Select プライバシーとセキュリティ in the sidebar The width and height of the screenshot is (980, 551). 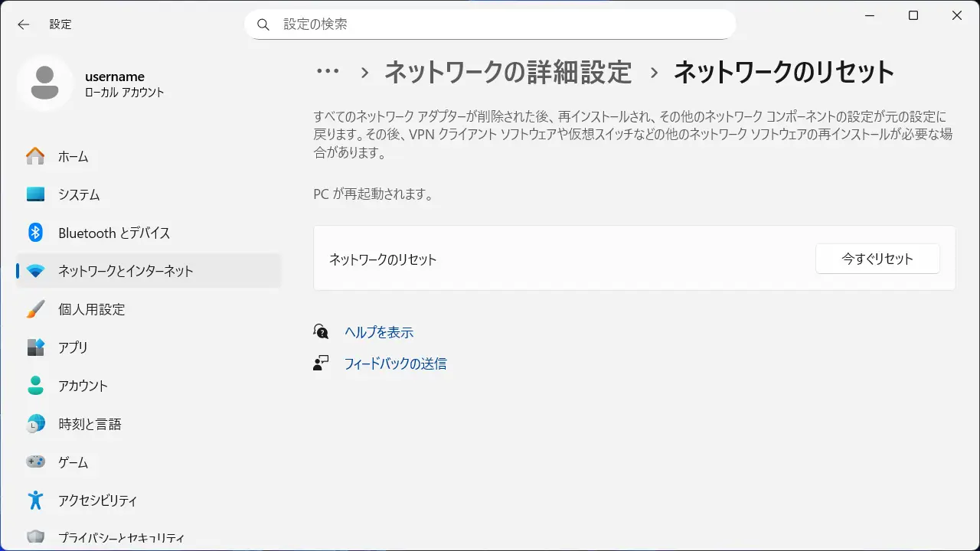(x=121, y=537)
